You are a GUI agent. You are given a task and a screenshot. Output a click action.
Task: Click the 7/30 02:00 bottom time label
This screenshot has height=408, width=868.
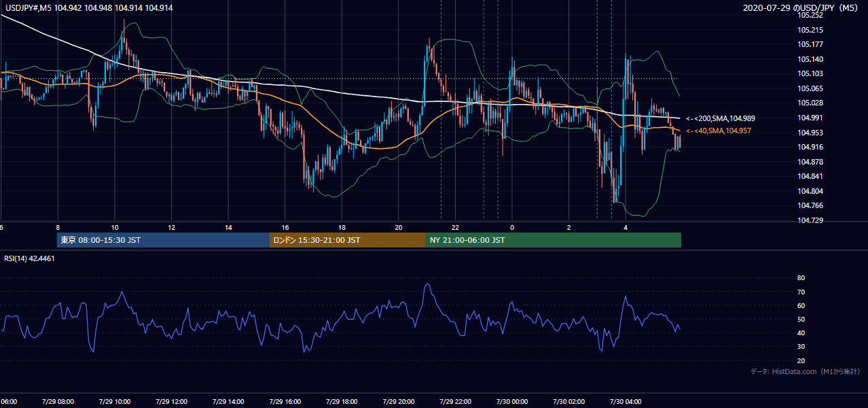coord(568,401)
